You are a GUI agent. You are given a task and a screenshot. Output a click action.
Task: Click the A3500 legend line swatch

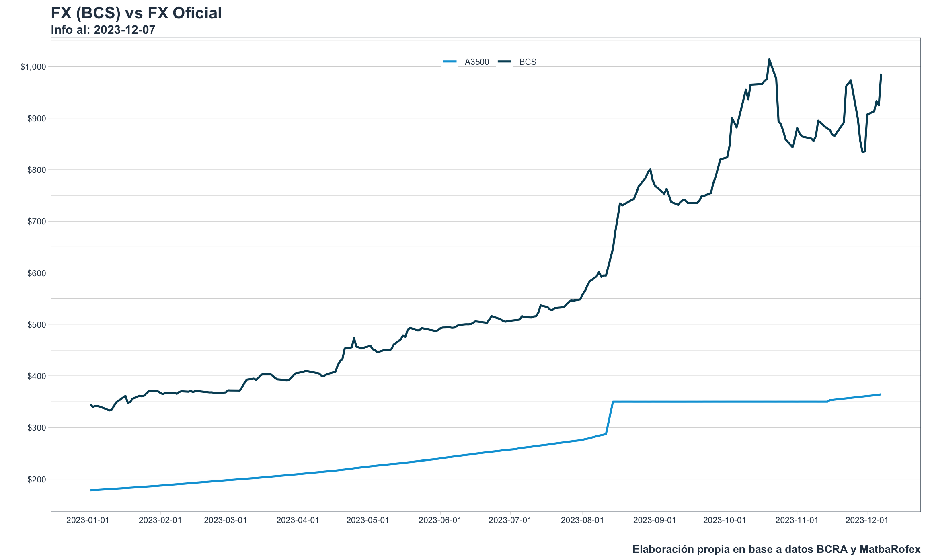pos(450,62)
